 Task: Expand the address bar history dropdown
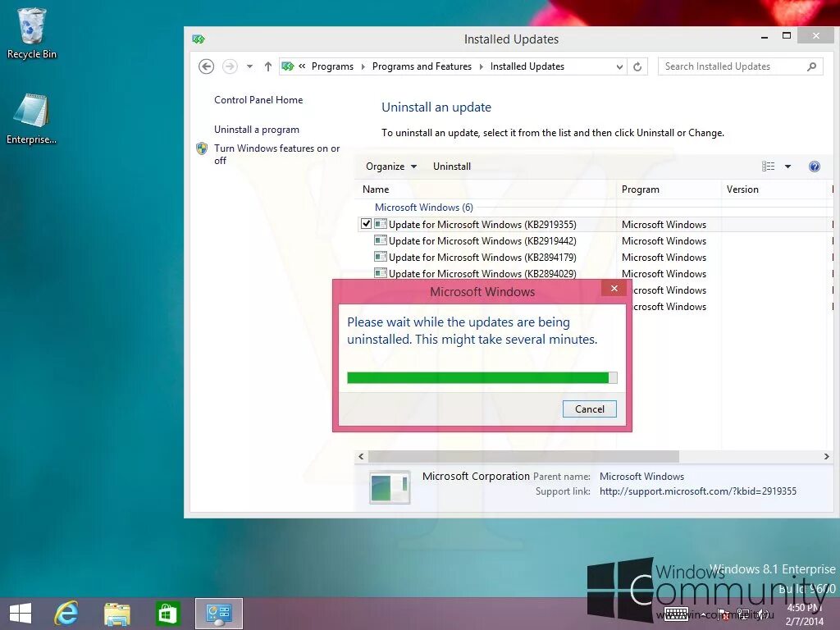point(619,66)
